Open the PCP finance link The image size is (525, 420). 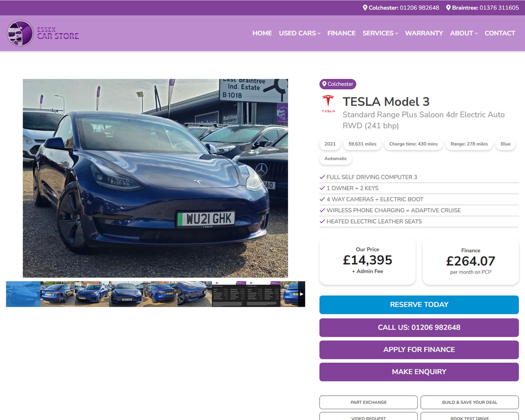(487, 272)
